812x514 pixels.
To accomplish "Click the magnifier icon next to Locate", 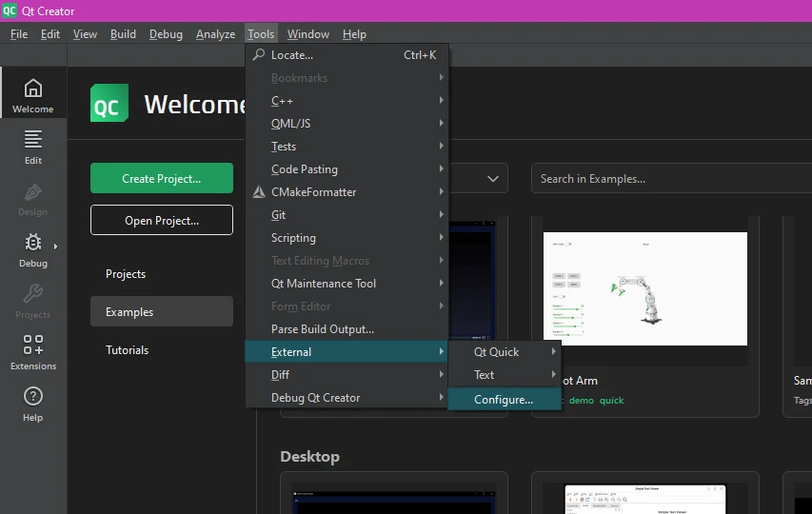I will tap(259, 54).
